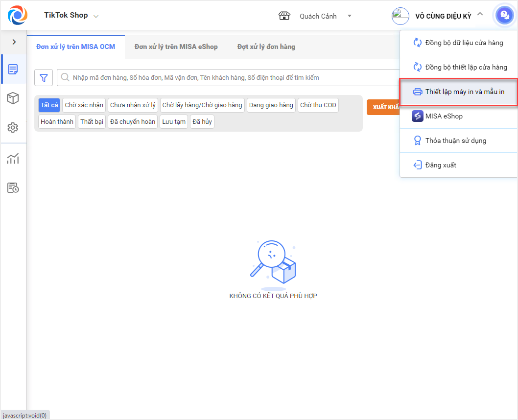Choose Đồng bộ thiết lập cửa hàng
The image size is (518, 420).
pyautogui.click(x=458, y=67)
